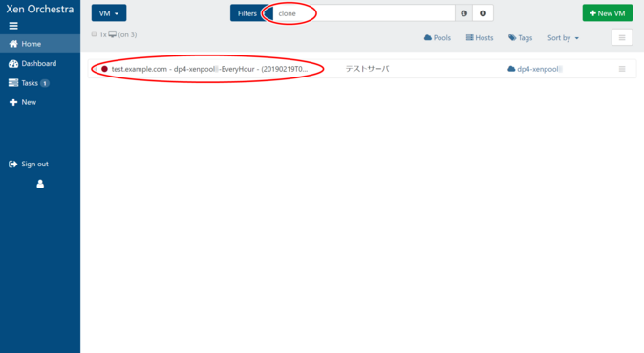Open the Hosts filter dropdown

pyautogui.click(x=480, y=38)
